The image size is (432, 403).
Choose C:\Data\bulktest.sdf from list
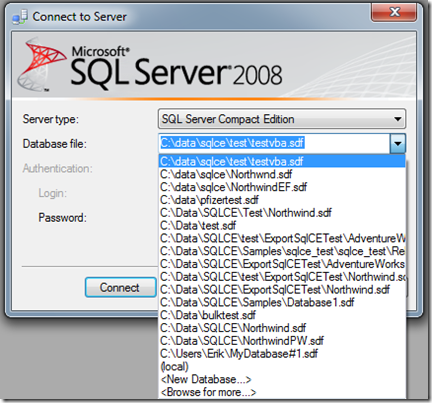click(282, 315)
